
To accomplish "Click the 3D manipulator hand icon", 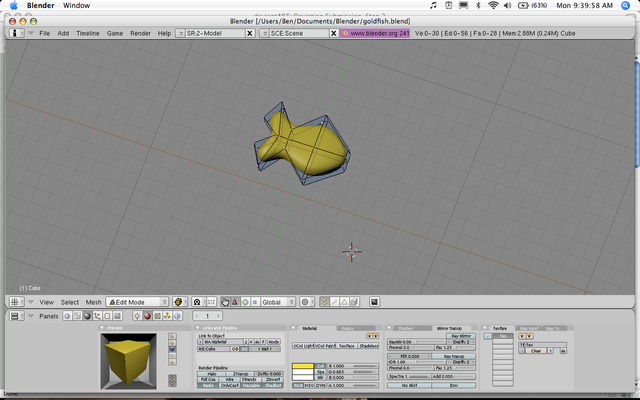I will click(226, 302).
